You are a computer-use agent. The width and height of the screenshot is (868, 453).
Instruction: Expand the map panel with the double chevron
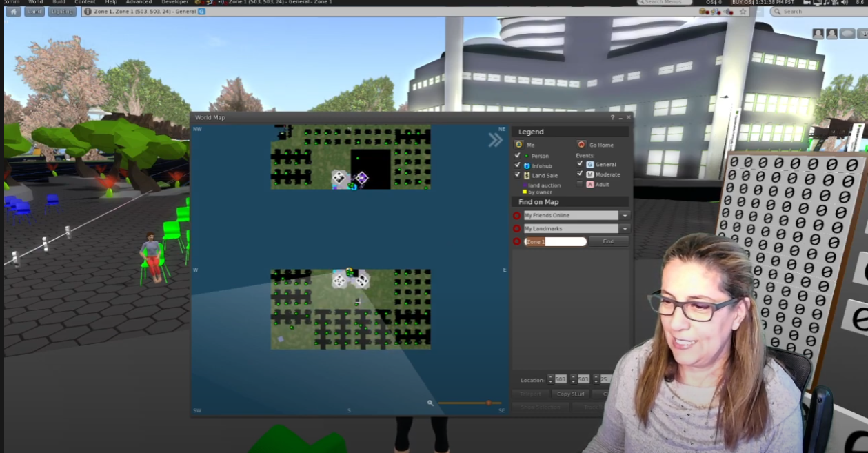coord(496,141)
